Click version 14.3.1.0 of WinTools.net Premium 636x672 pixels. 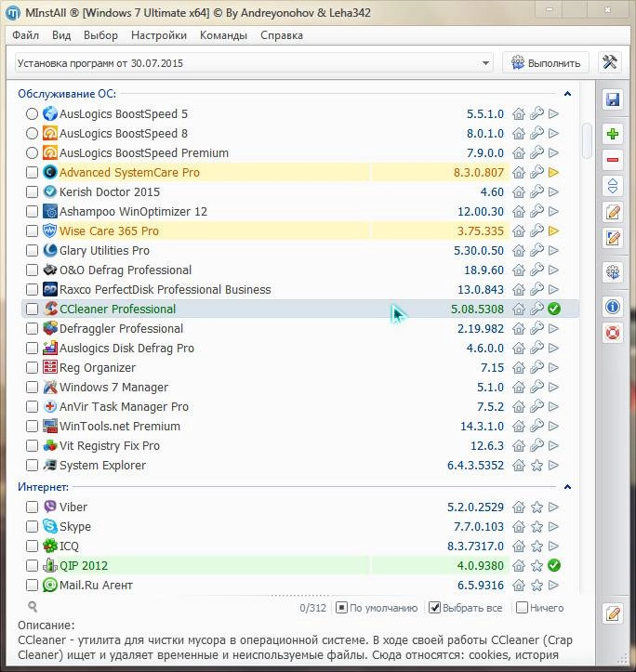pos(482,426)
